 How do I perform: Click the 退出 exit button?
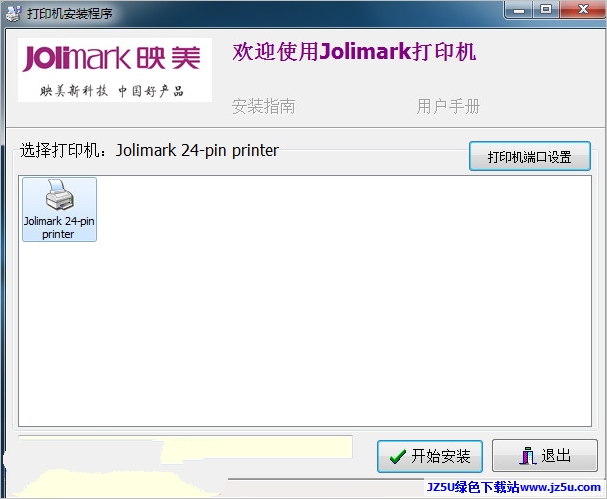point(545,456)
